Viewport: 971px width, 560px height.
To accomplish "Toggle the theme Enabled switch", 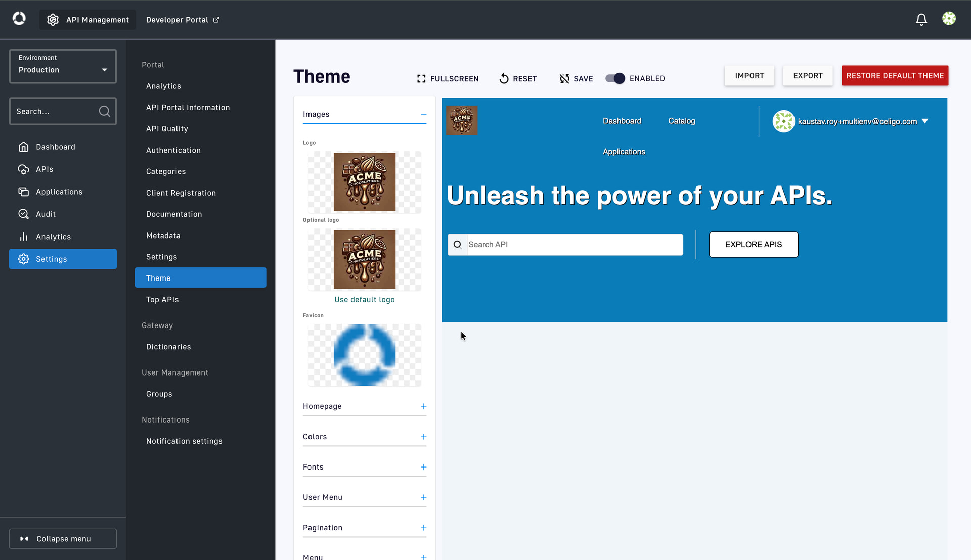I will pos(615,78).
